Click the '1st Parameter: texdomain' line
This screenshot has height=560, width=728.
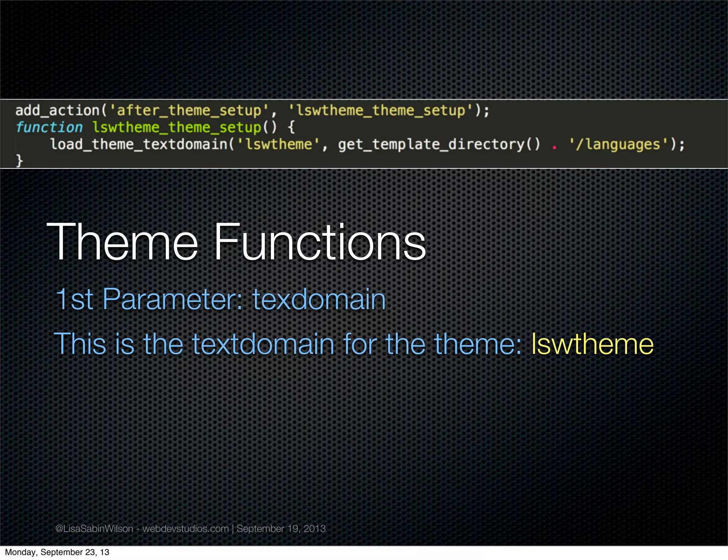coord(220,299)
